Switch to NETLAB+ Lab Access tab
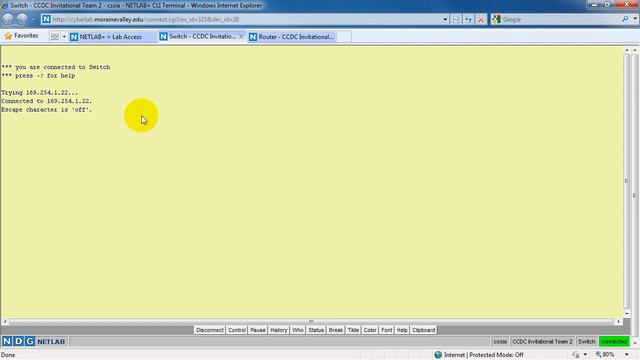640x360 pixels. click(x=112, y=37)
